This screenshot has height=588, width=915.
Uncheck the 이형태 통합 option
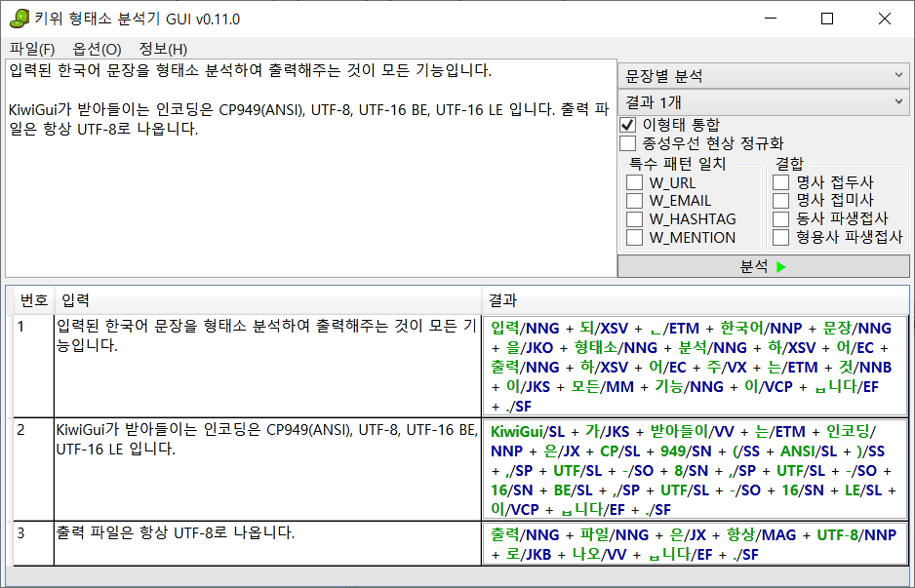tap(625, 125)
